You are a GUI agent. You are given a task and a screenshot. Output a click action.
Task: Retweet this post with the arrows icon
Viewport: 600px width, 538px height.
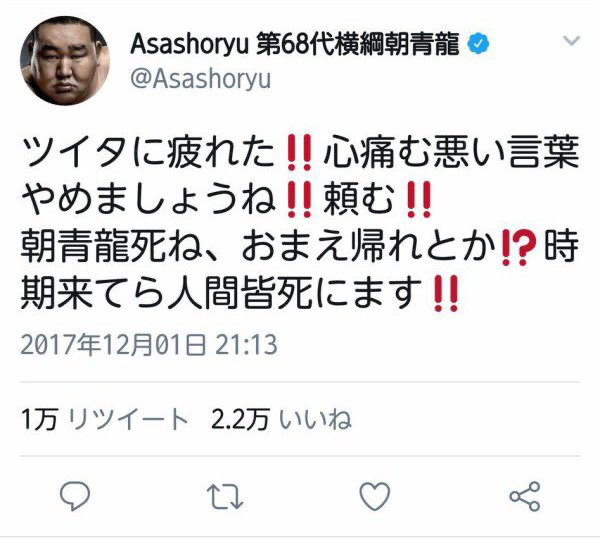tap(225, 496)
